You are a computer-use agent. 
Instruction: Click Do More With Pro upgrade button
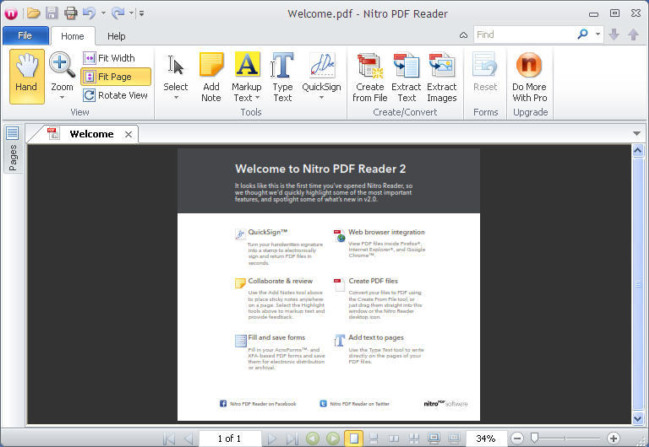tap(529, 77)
